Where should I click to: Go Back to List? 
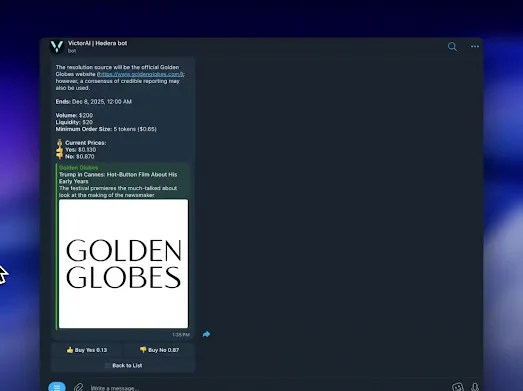(123, 366)
